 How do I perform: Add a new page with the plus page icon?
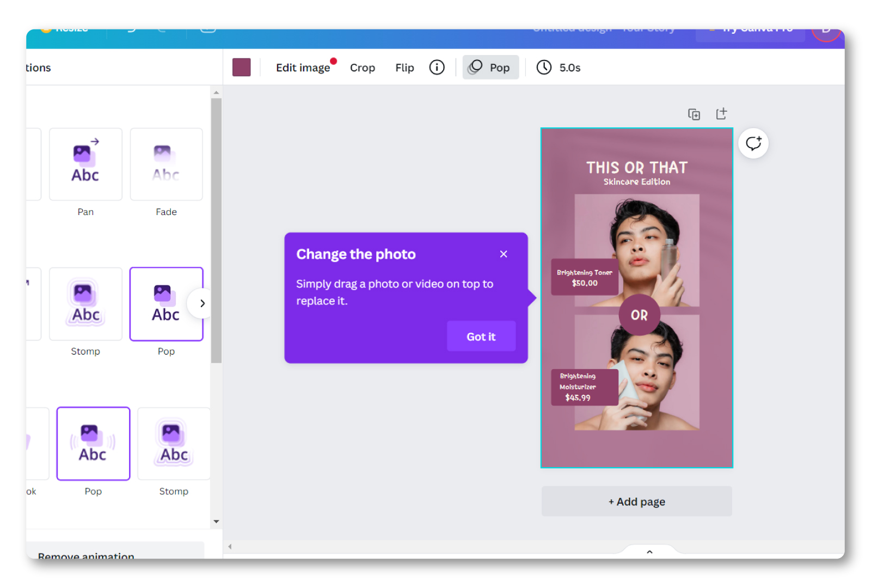pos(721,113)
